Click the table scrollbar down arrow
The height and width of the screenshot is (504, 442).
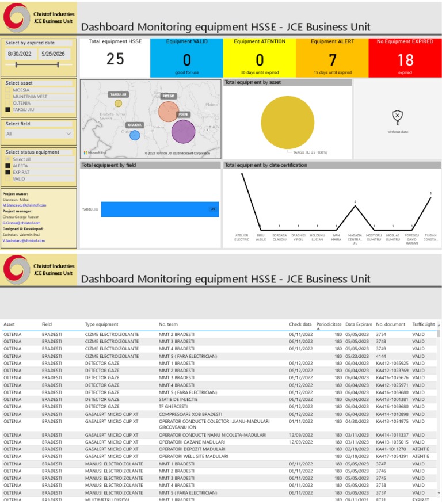[x=439, y=492]
